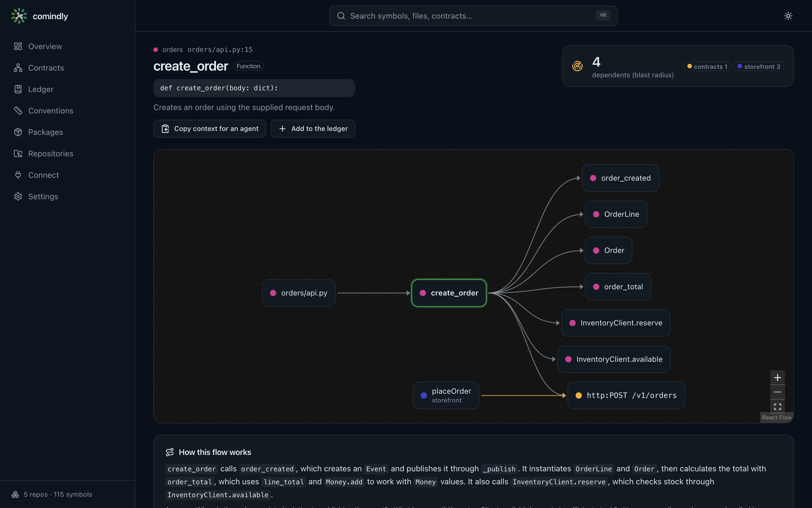
Task: Select the order_total node
Action: pos(618,287)
